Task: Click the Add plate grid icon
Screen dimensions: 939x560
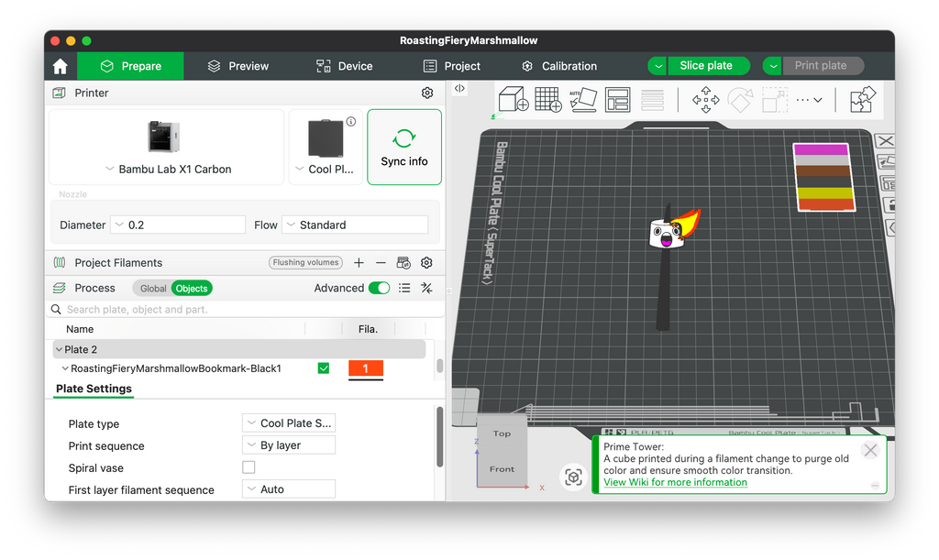Action: (548, 99)
